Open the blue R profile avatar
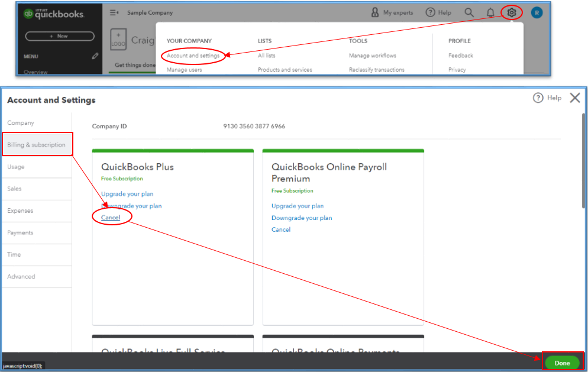 [x=537, y=13]
